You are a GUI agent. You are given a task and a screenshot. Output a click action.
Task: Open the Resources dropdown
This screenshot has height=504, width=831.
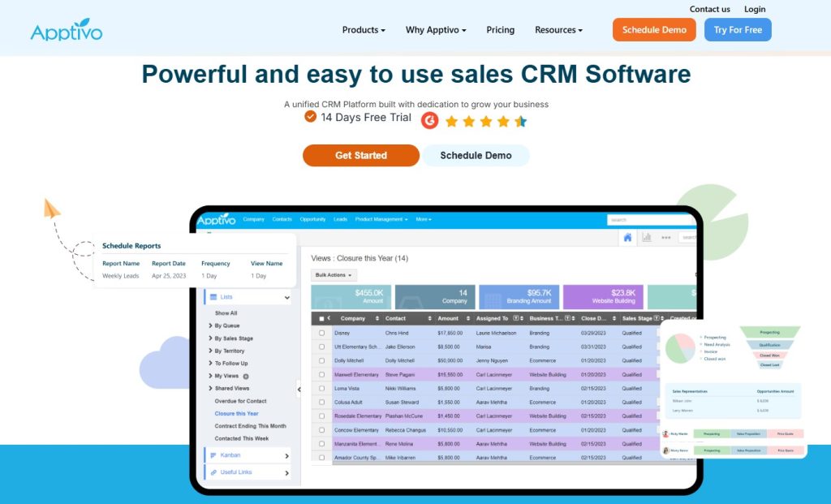pos(558,30)
